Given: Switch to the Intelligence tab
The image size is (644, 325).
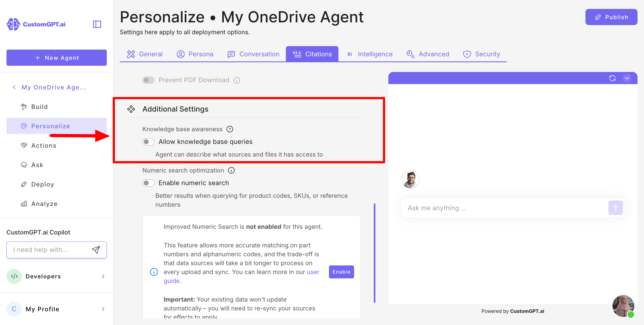Looking at the screenshot, I should tap(369, 54).
